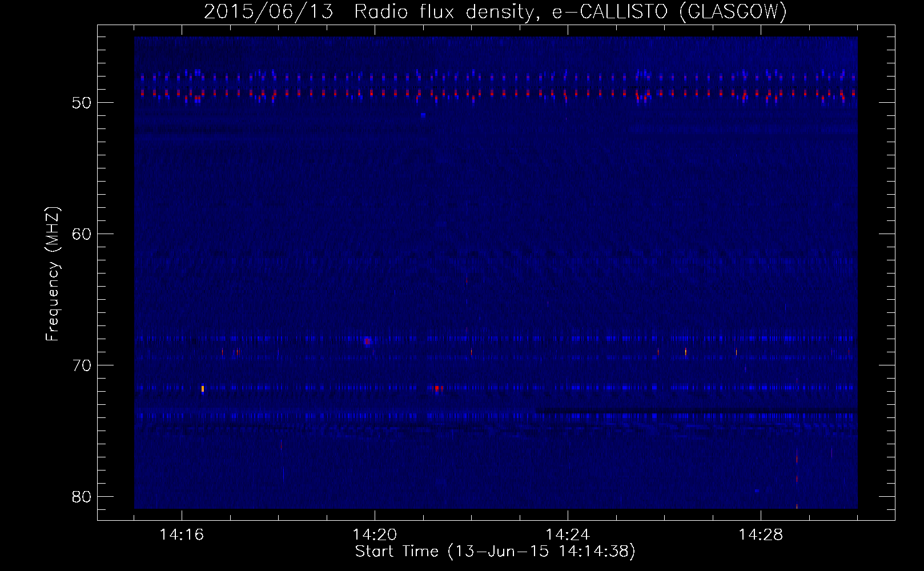Click the orange spot near 72 MHz at 14:16

(203, 389)
